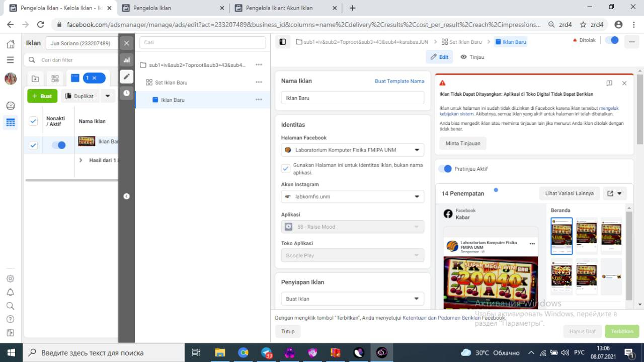
Task: Clear the 1 selected filter chip
Action: [x=94, y=78]
